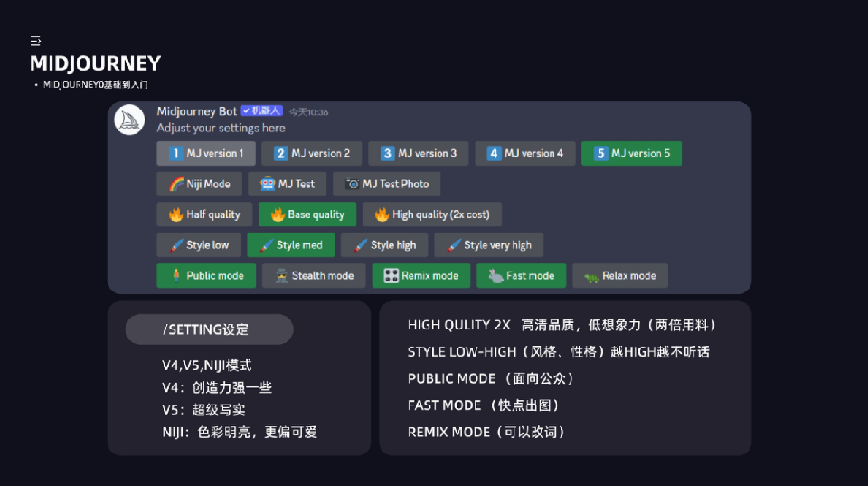The height and width of the screenshot is (486, 868).
Task: Choose Style very high option
Action: click(x=488, y=245)
